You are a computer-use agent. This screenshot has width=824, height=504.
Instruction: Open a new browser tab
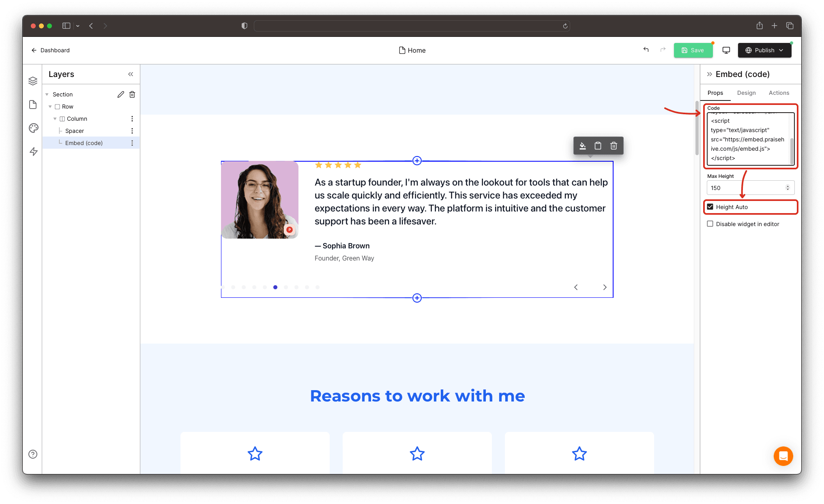coord(775,26)
